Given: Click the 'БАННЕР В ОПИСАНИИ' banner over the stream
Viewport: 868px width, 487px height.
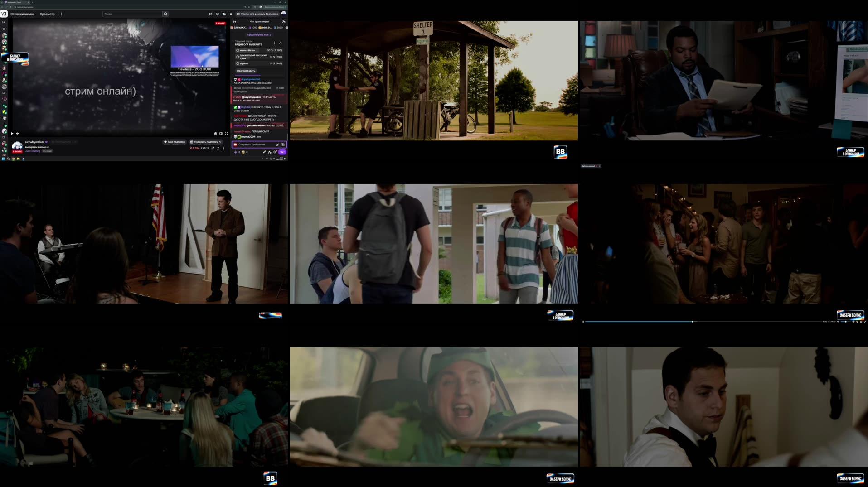Looking at the screenshot, I should [x=15, y=58].
